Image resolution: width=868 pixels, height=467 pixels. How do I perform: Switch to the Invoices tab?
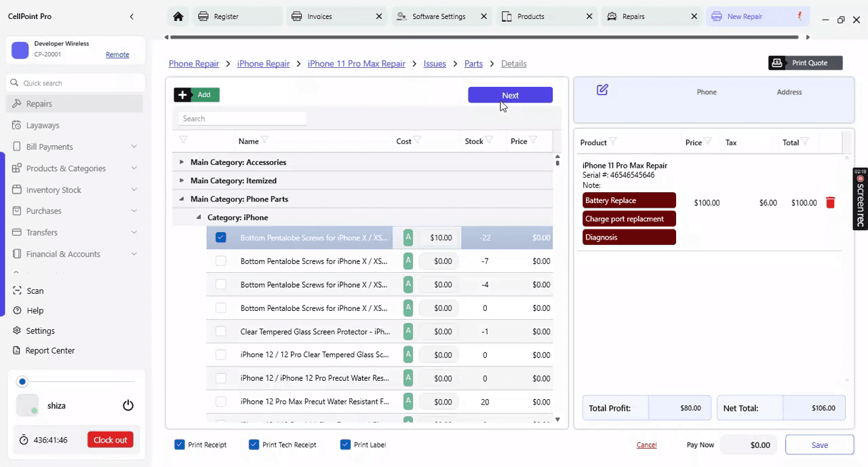[x=334, y=16]
